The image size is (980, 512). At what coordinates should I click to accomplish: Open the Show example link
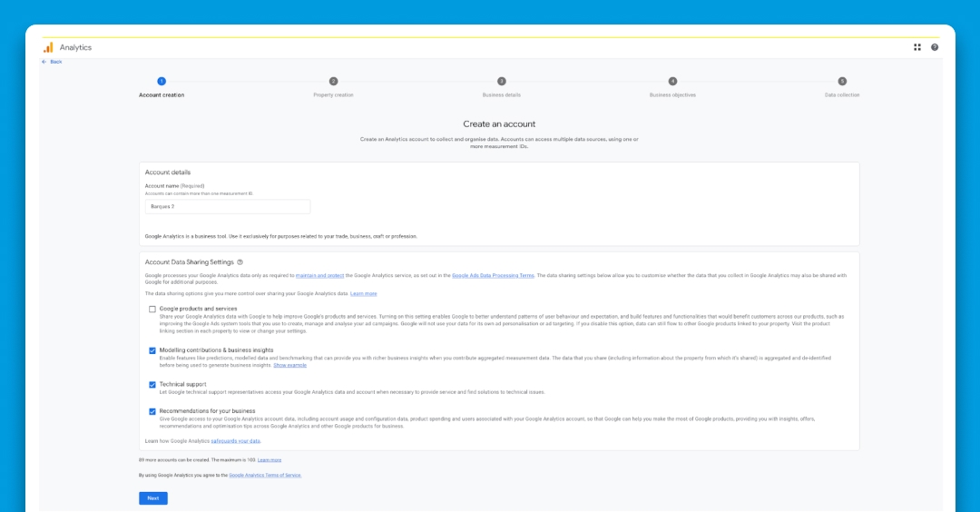coord(290,365)
